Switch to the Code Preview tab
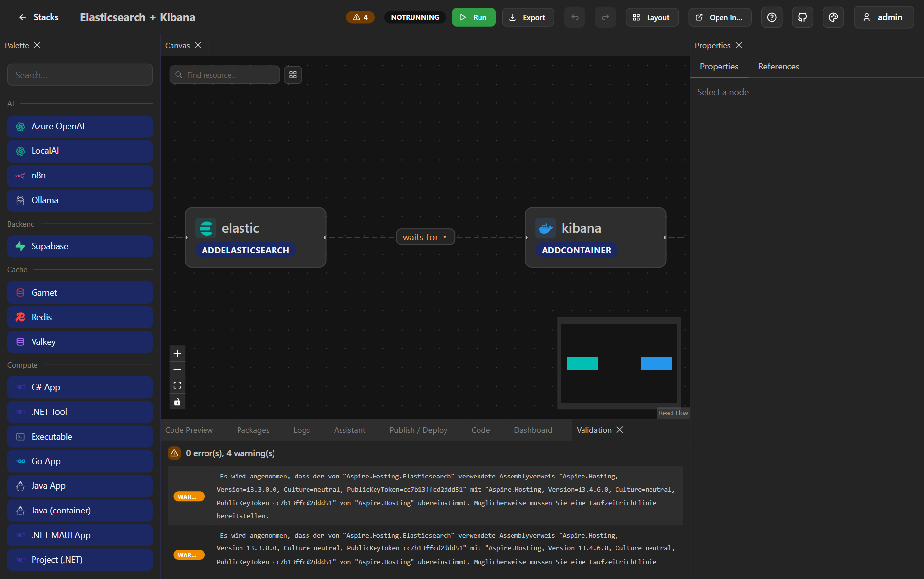Screen dimensions: 924x579 pyautogui.click(x=189, y=430)
